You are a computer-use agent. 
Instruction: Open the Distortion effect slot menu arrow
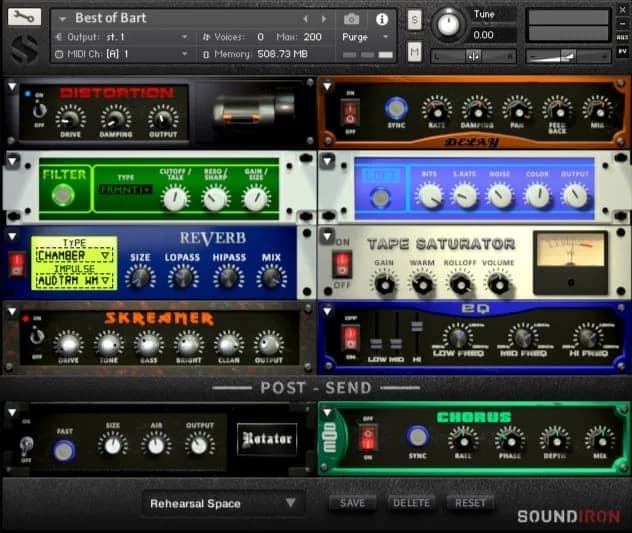click(12, 87)
